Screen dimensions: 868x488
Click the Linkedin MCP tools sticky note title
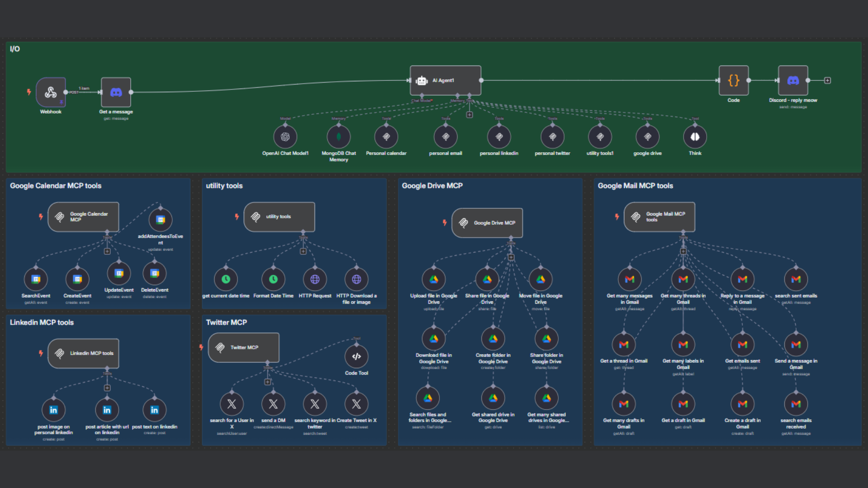point(42,322)
